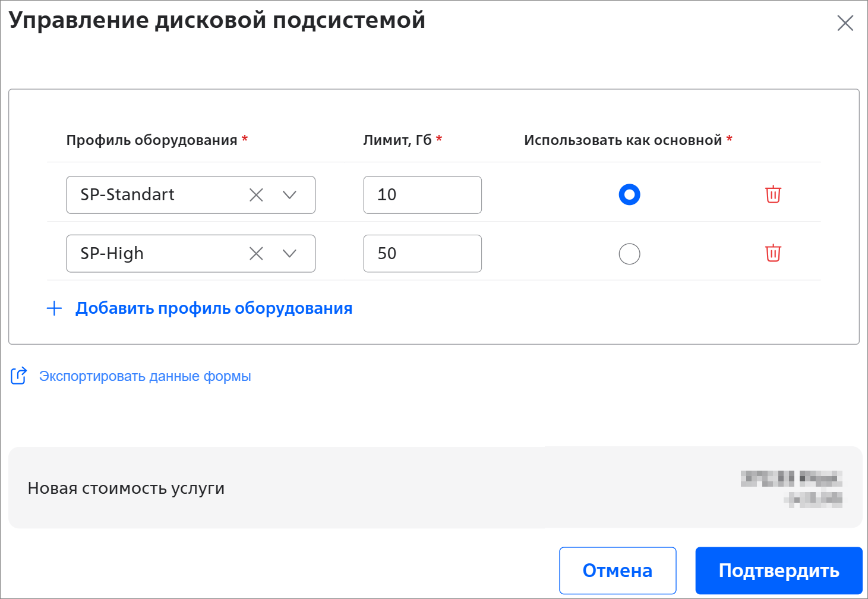Delete the SP-High profile row
868x599 pixels.
[x=772, y=253]
